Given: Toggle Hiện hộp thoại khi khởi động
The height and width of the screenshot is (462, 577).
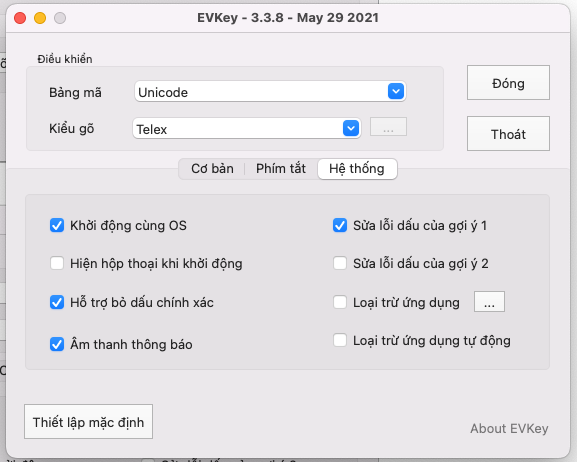Looking at the screenshot, I should [x=57, y=263].
